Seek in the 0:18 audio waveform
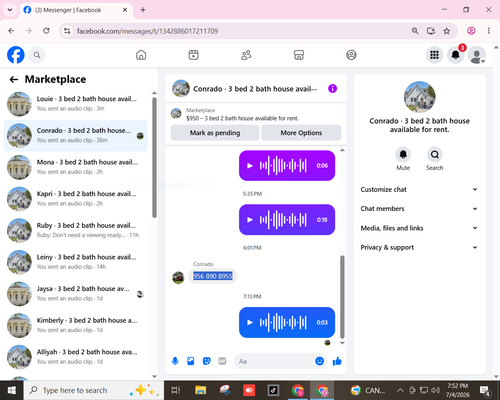Image resolution: width=500 pixels, height=400 pixels. [283, 220]
